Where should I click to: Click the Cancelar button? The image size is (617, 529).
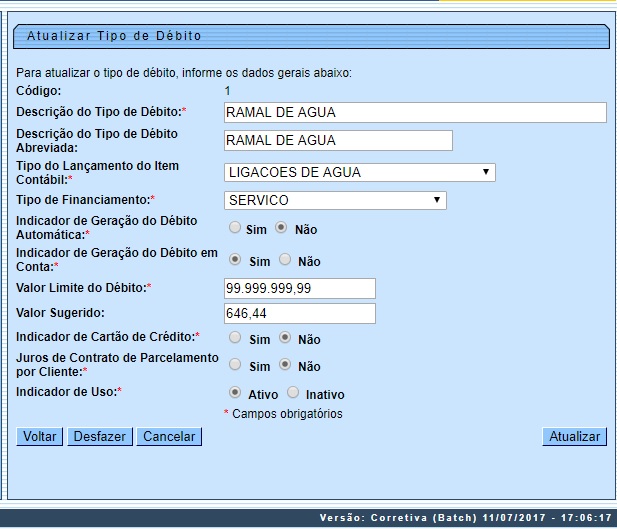click(x=169, y=437)
